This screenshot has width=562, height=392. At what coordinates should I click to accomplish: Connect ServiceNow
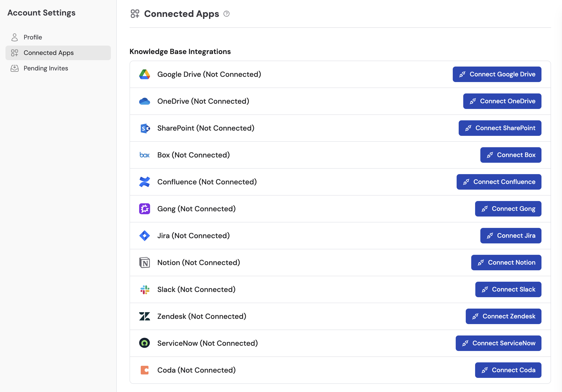(x=498, y=343)
